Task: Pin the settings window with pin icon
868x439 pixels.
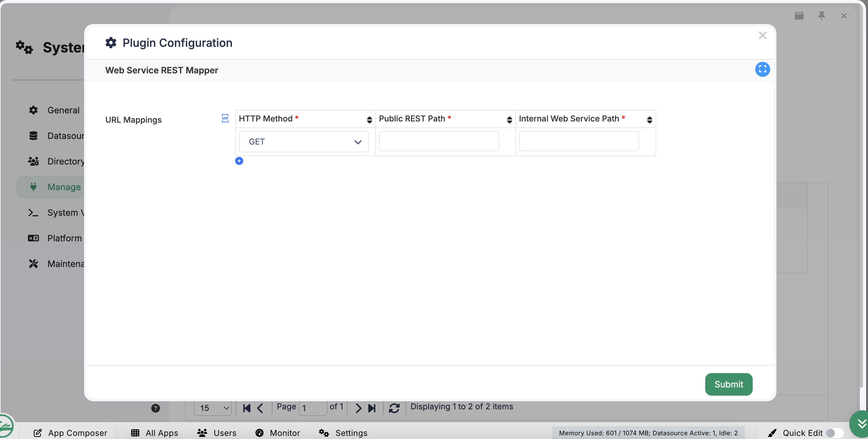Action: [x=821, y=16]
